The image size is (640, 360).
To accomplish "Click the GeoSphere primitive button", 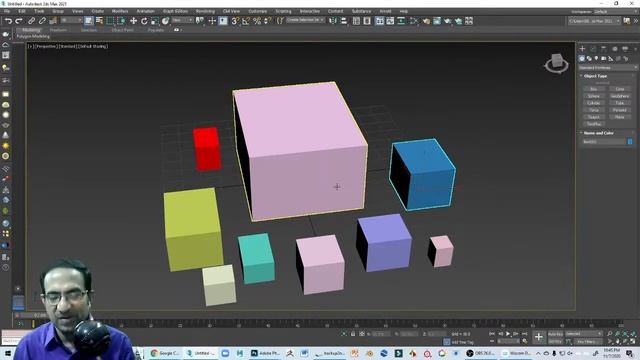I will pos(620,96).
